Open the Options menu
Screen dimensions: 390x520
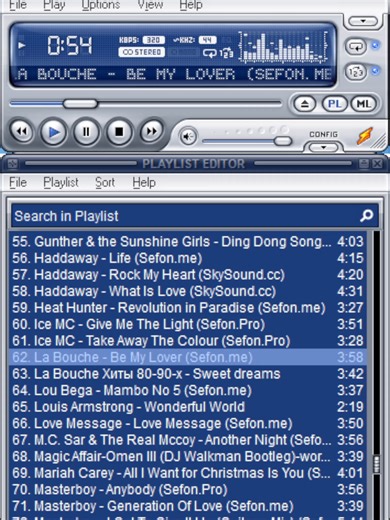(101, 5)
